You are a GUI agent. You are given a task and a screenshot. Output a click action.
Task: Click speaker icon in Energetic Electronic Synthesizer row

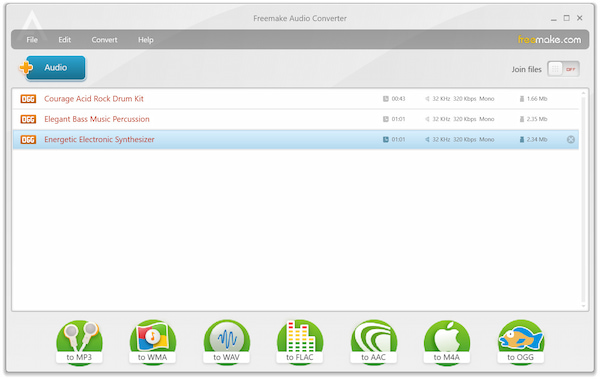(x=427, y=139)
